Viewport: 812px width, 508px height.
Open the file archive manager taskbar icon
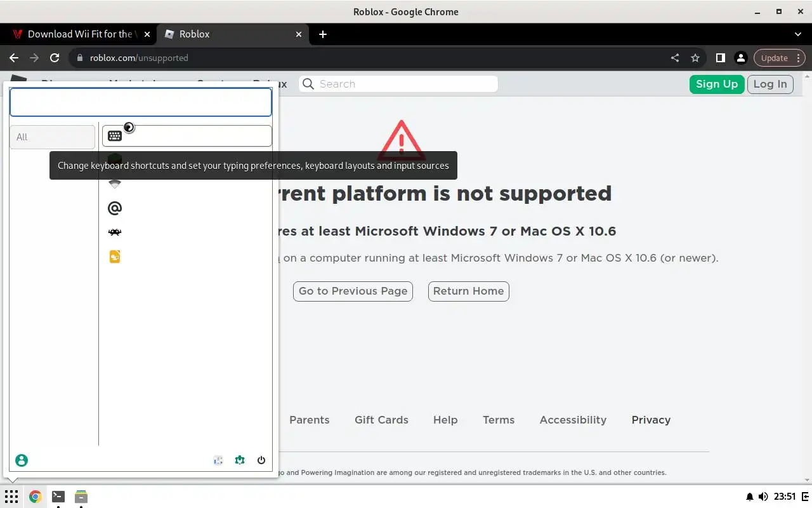pos(81,497)
